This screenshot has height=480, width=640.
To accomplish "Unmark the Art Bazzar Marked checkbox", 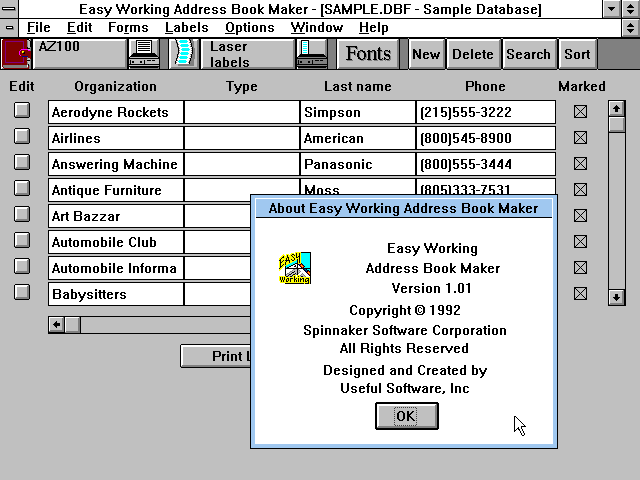I will 580,216.
